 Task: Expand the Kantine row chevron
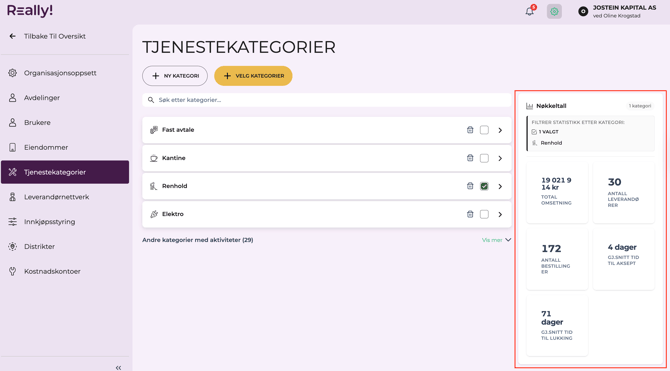point(500,158)
